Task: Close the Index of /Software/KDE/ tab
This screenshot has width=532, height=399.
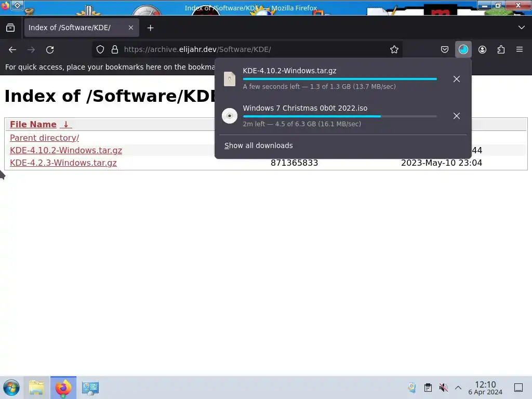Action: [x=131, y=28]
